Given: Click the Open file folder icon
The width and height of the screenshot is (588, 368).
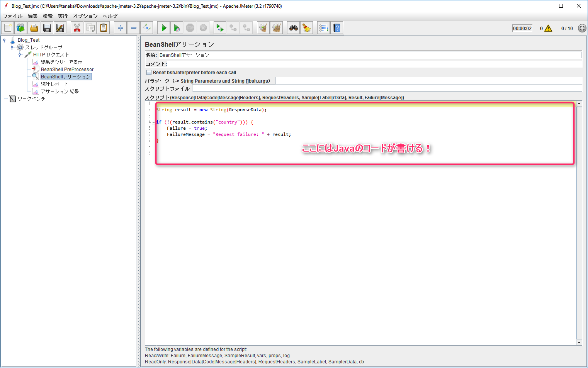Looking at the screenshot, I should 34,28.
